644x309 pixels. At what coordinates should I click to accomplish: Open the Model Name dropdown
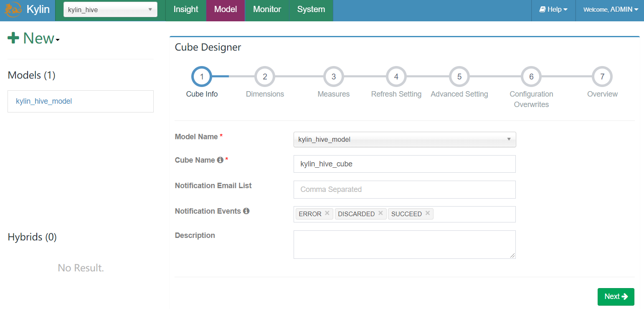pos(405,139)
